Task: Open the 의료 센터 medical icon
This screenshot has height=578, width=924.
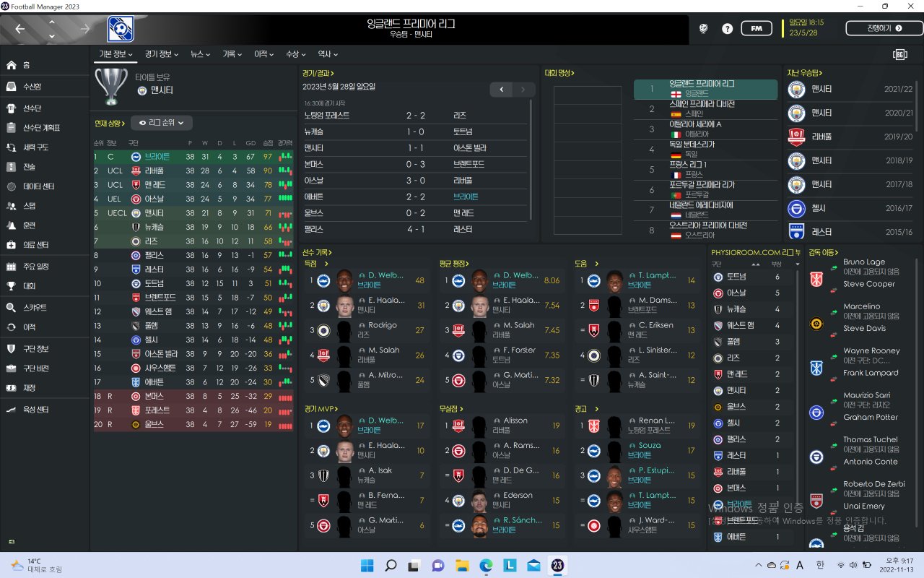Action: coord(11,245)
